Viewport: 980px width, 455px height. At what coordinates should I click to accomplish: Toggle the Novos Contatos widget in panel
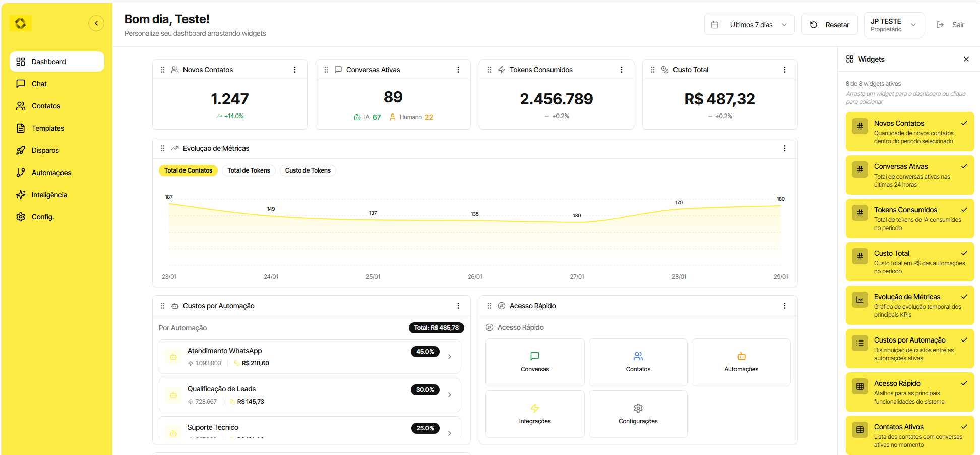tap(910, 132)
